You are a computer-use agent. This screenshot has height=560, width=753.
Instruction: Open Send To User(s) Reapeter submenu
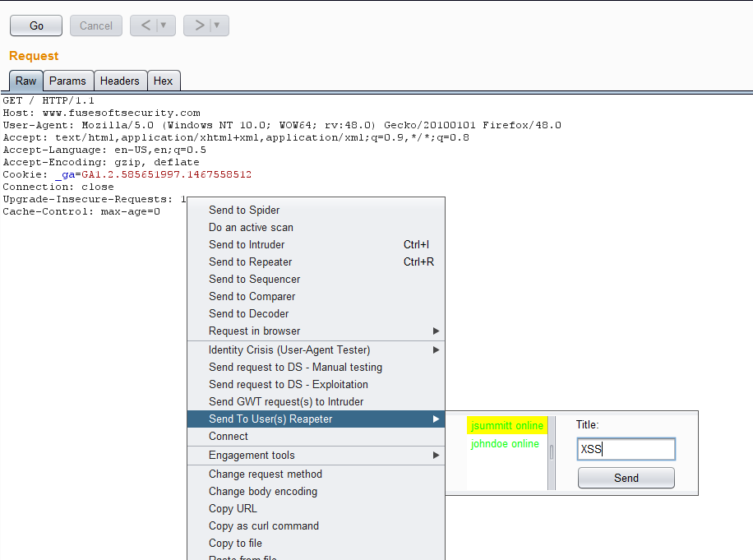tap(316, 419)
